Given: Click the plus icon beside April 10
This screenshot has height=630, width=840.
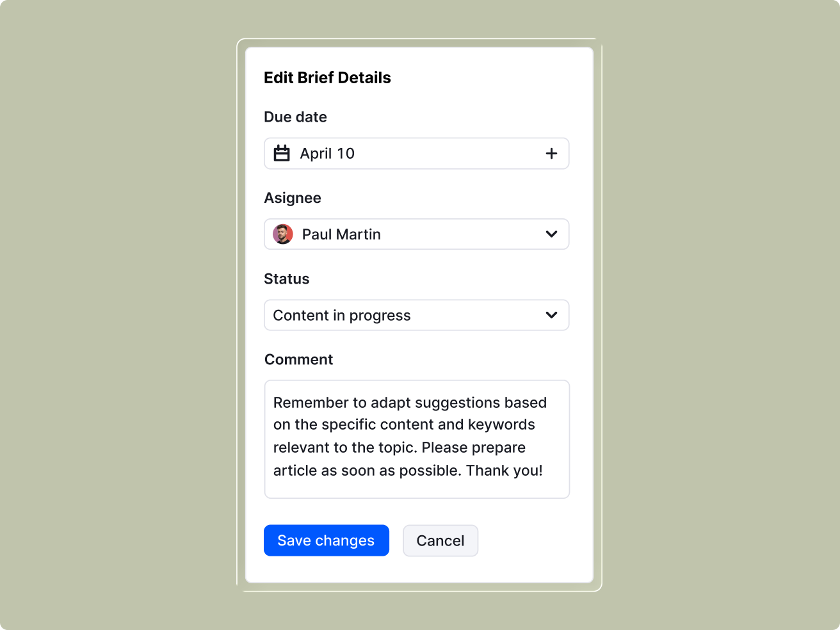Looking at the screenshot, I should pos(551,154).
